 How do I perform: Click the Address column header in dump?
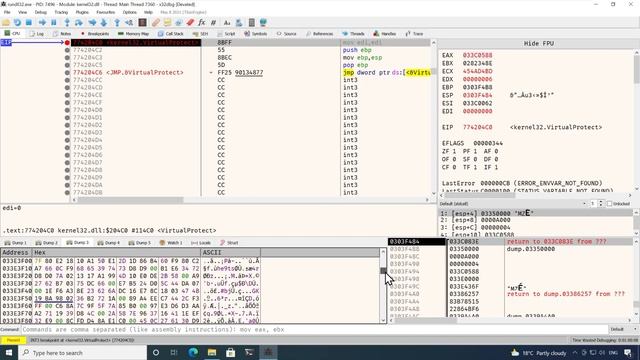pos(17,253)
